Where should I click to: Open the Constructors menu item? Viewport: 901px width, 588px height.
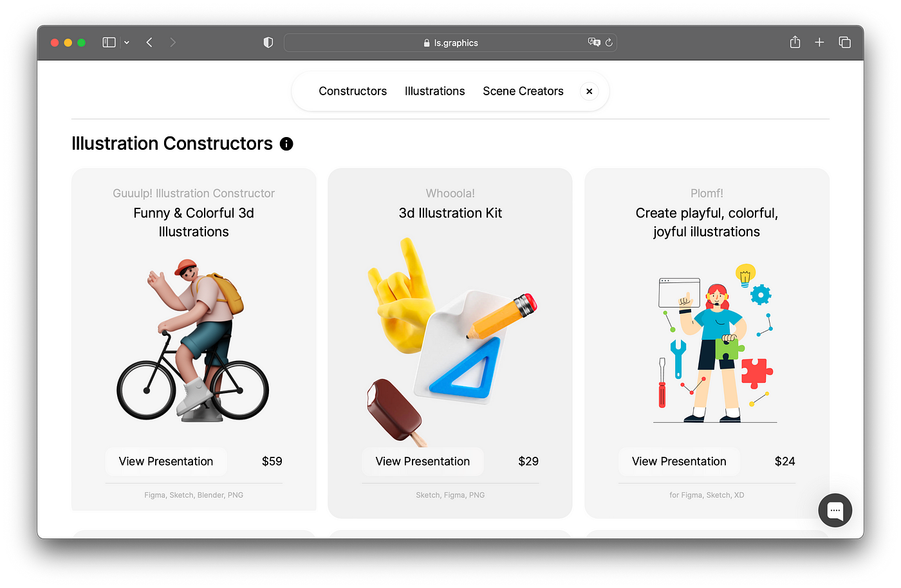353,91
